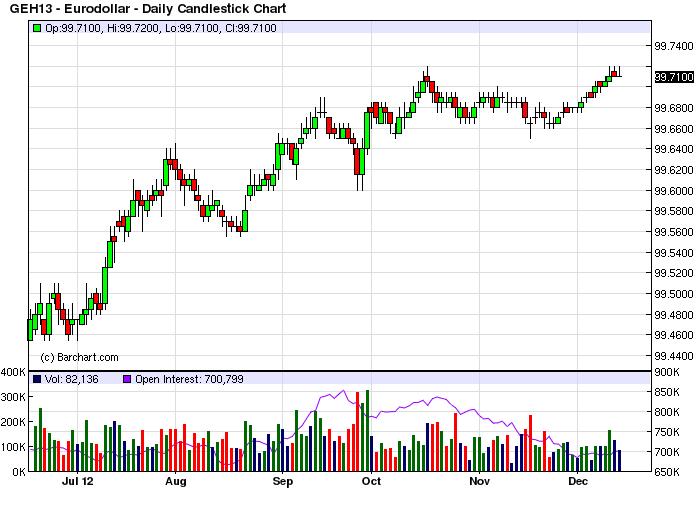Click the 99.5600 price axis label

(x=674, y=232)
